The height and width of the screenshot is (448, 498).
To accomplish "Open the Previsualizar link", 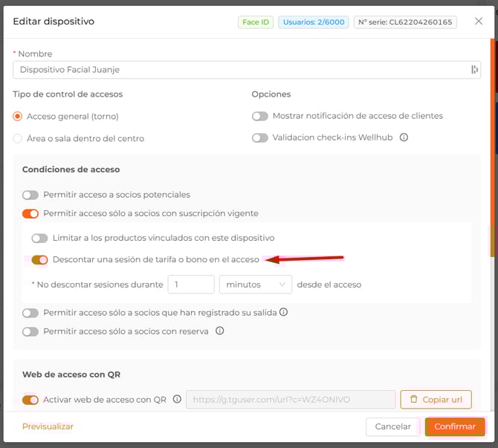I will click(x=48, y=426).
